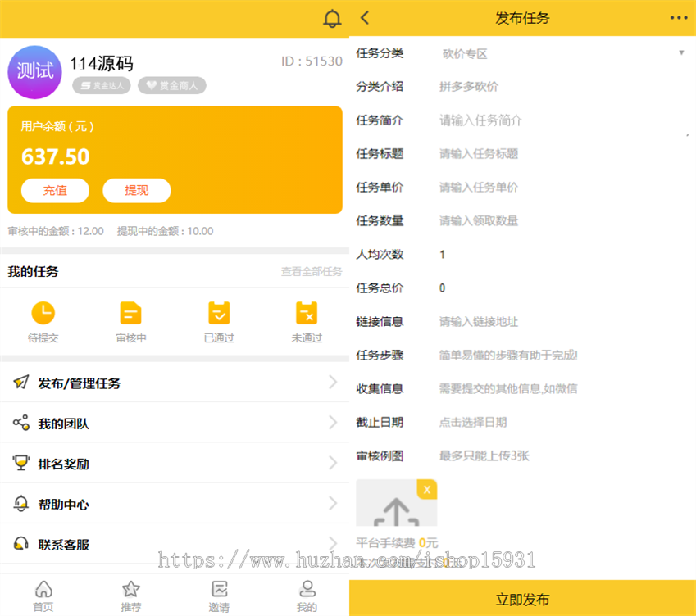Open the 我的团队 row

tap(174, 423)
